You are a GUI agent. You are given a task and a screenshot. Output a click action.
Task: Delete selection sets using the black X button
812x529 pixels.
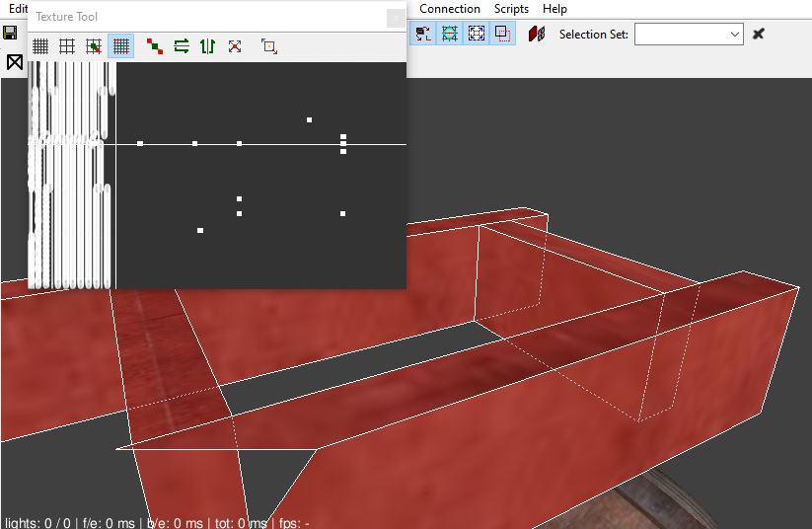tap(759, 35)
